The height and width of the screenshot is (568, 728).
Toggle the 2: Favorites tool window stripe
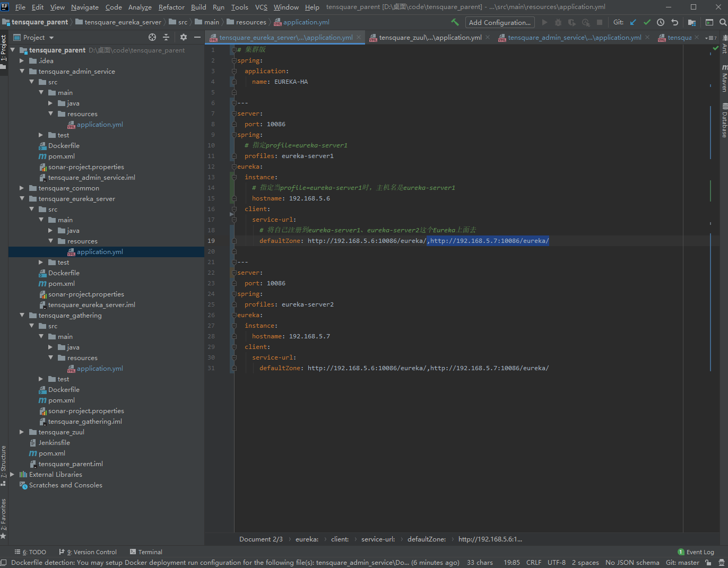click(x=4, y=519)
